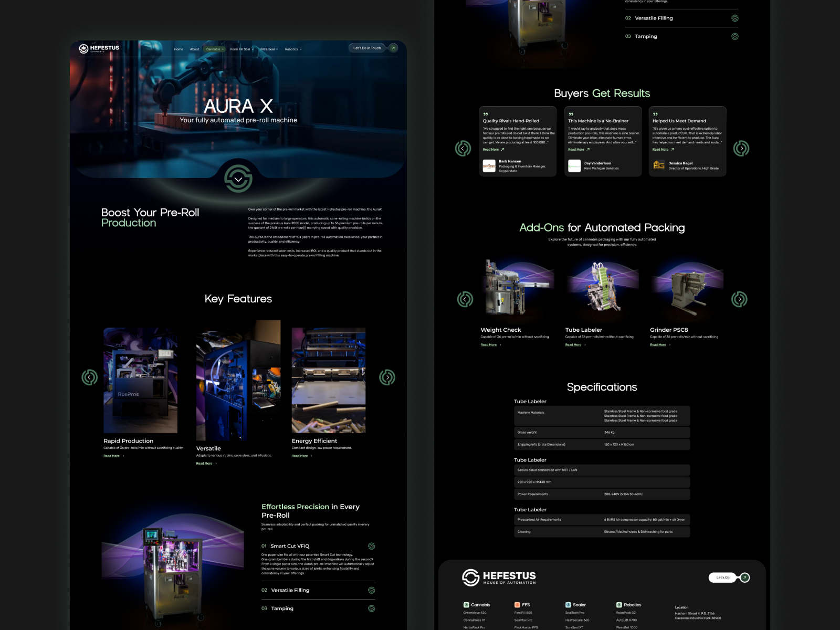Viewport: 840px width, 630px height.
Task: Click Read More under the Versatile feature
Action: tap(204, 464)
